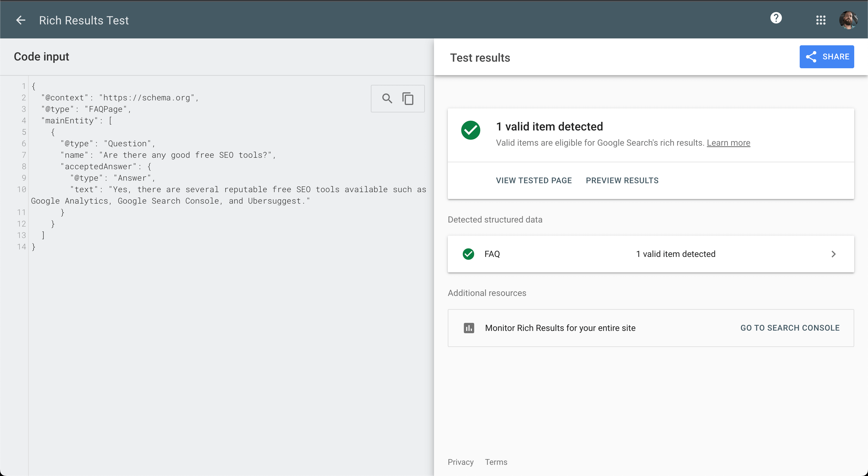Viewport: 868px width, 476px height.
Task: Click the 'Valid items are eligible' description
Action: [x=600, y=143]
